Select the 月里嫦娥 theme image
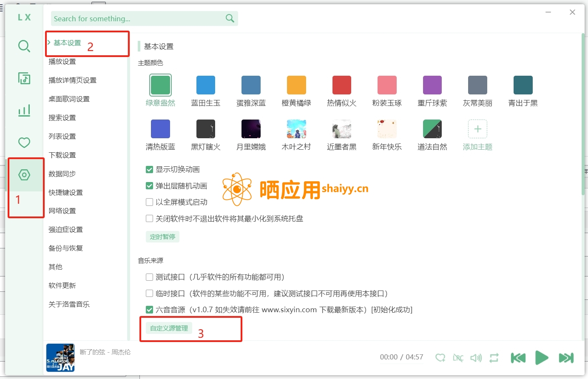 click(251, 129)
